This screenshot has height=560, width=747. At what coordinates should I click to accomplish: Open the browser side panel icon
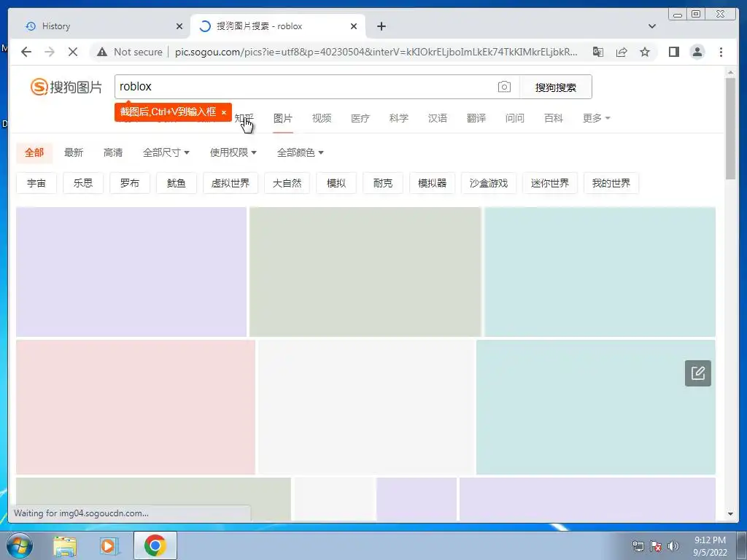pyautogui.click(x=673, y=52)
